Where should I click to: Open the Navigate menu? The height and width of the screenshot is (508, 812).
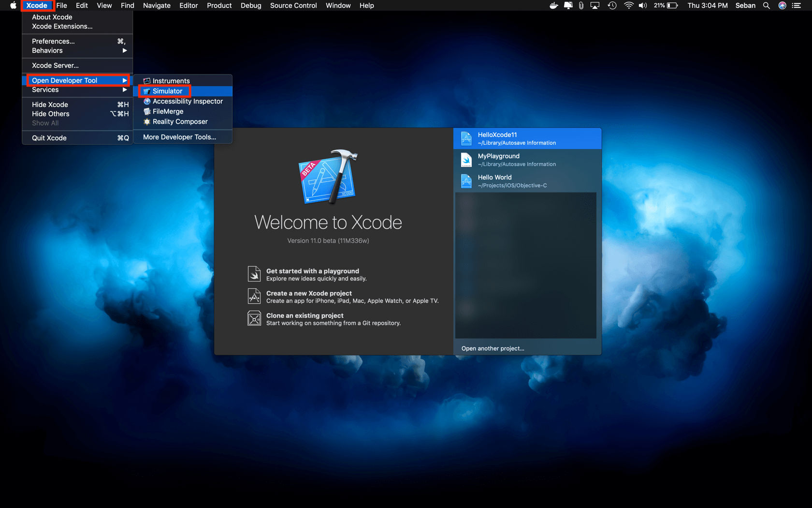tap(157, 5)
